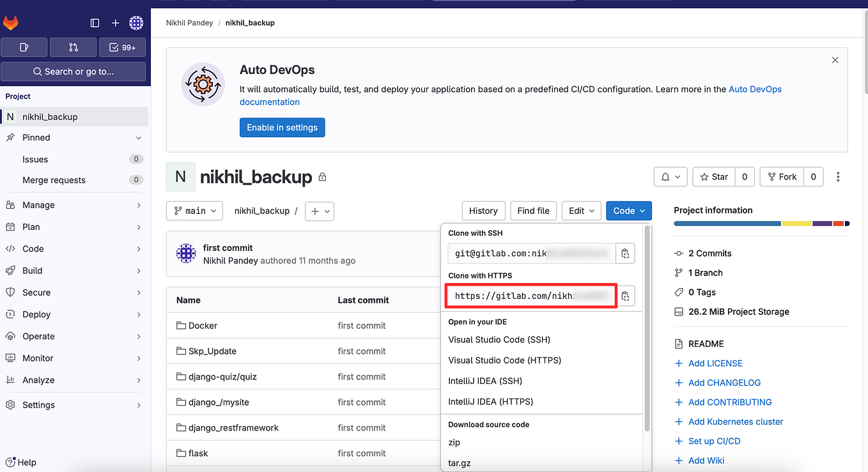Viewport: 868px width, 472px height.
Task: Open the Add LICENSE link
Action: (715, 363)
